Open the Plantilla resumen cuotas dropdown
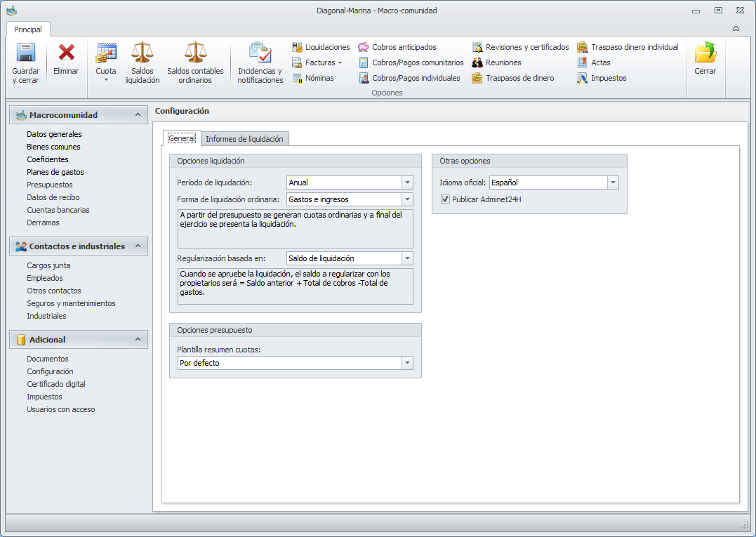 (407, 363)
